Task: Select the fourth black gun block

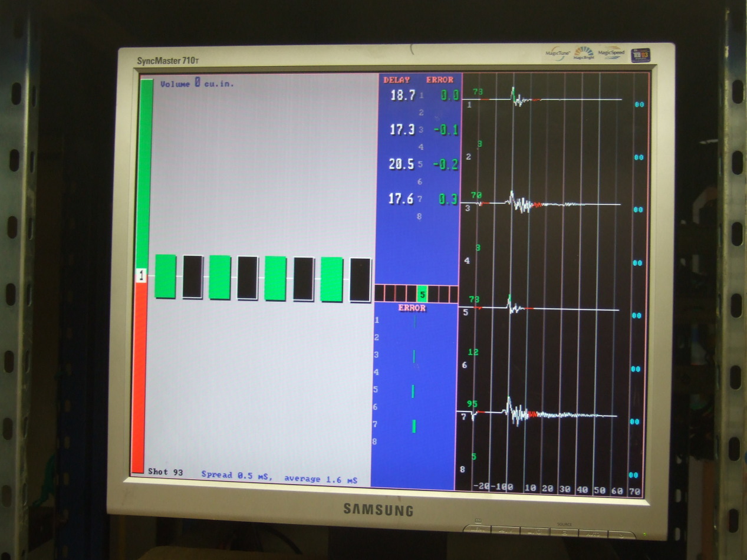Action: pos(248,278)
